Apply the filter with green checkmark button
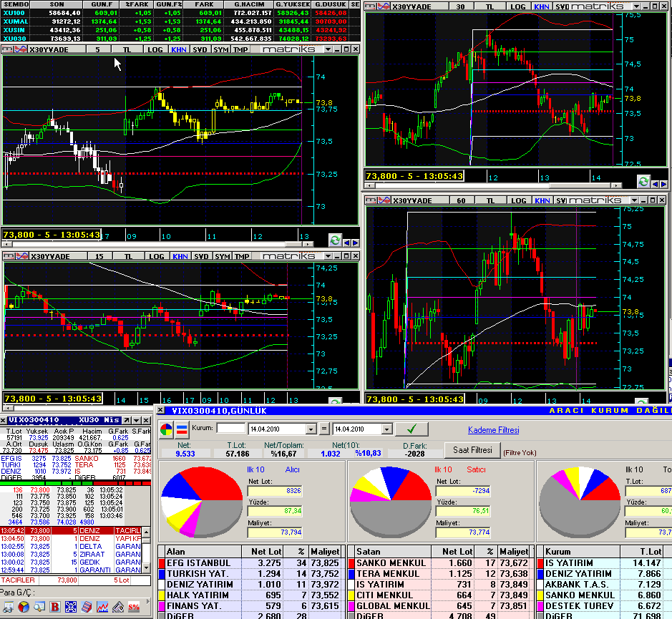Image resolution: width=672 pixels, height=619 pixels. click(412, 429)
